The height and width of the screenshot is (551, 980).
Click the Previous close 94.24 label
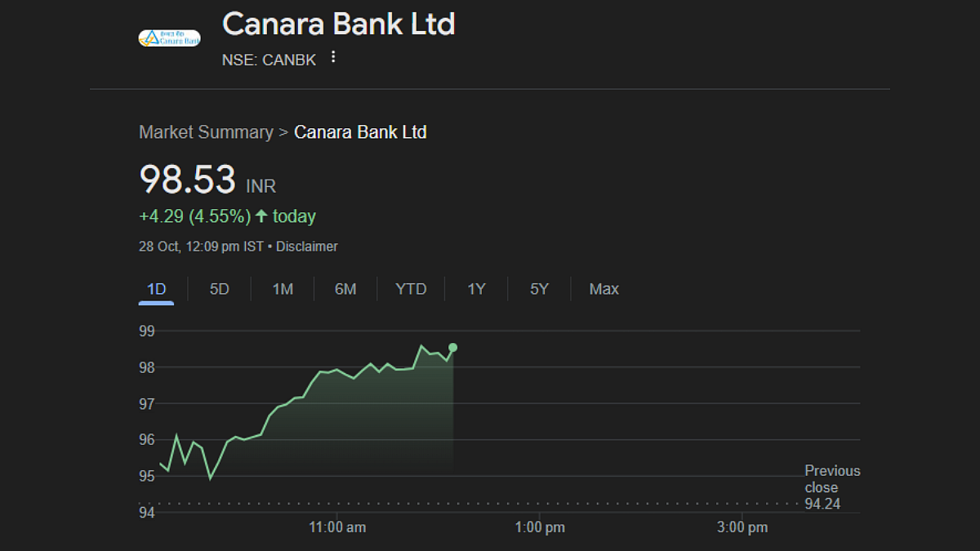(832, 487)
